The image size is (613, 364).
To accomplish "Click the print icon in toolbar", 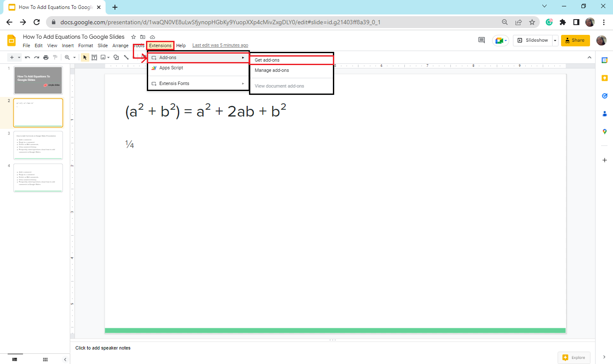I will (x=46, y=57).
